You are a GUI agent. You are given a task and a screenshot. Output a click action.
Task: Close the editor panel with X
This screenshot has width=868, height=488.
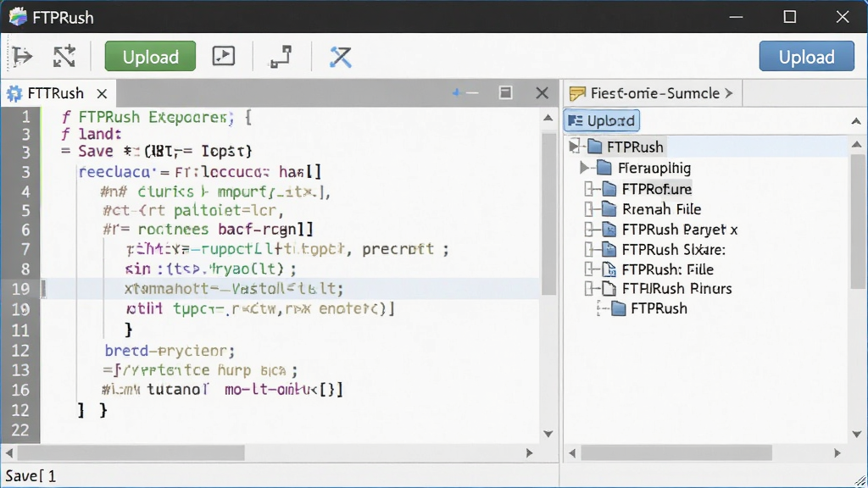click(542, 93)
